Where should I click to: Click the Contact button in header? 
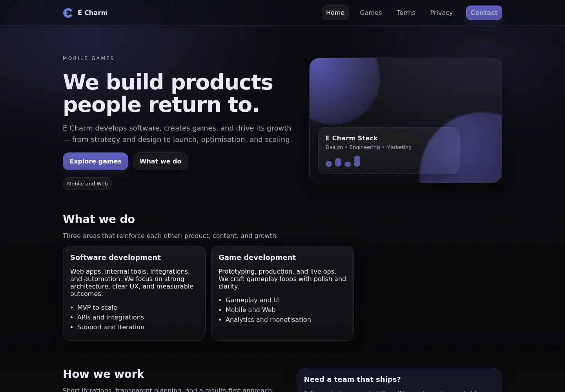click(x=484, y=13)
